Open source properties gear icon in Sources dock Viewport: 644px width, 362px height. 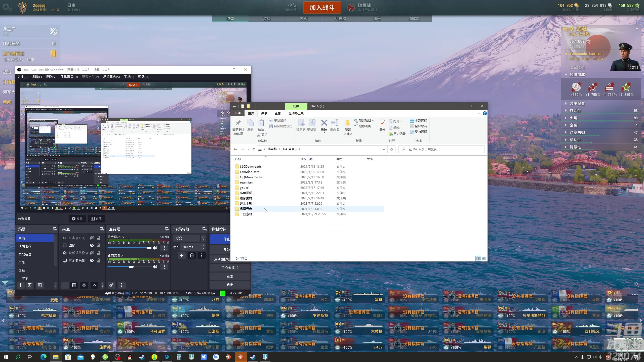[84, 285]
